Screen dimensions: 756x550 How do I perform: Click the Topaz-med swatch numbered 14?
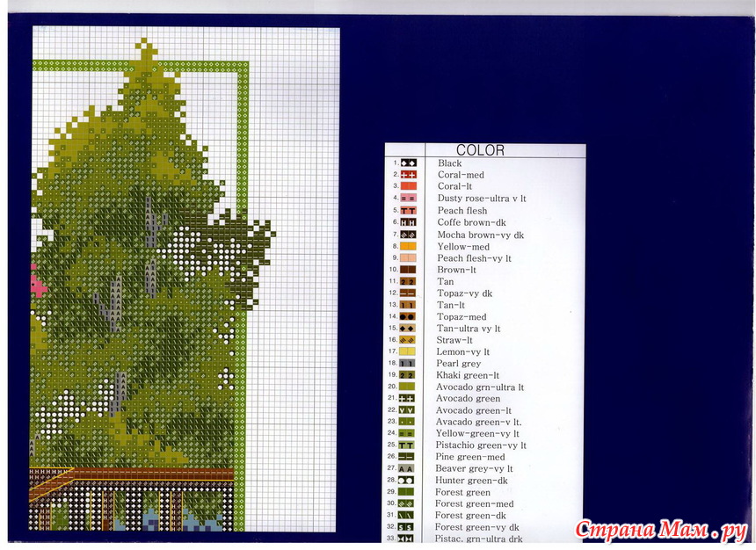pos(407,316)
